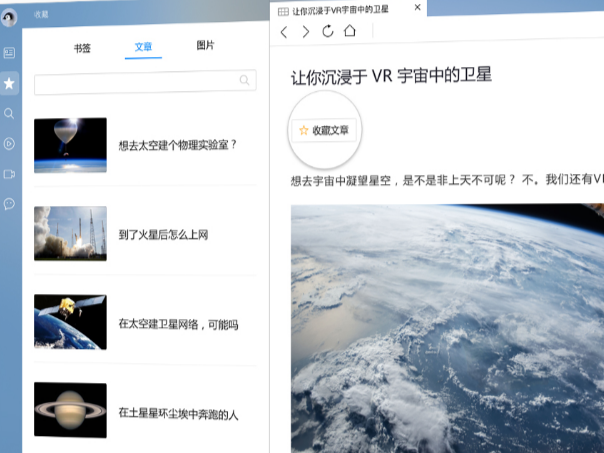Open the user avatar profile
604x453 pixels.
(x=9, y=17)
